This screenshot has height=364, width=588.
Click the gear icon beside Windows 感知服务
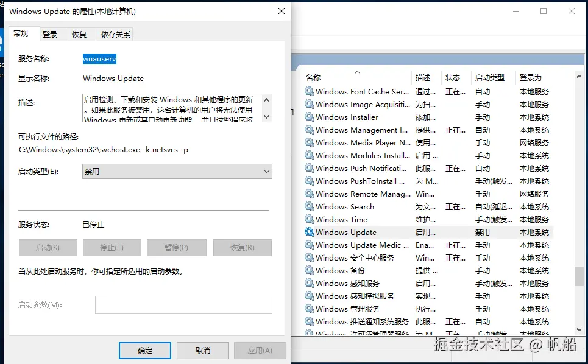[309, 283]
